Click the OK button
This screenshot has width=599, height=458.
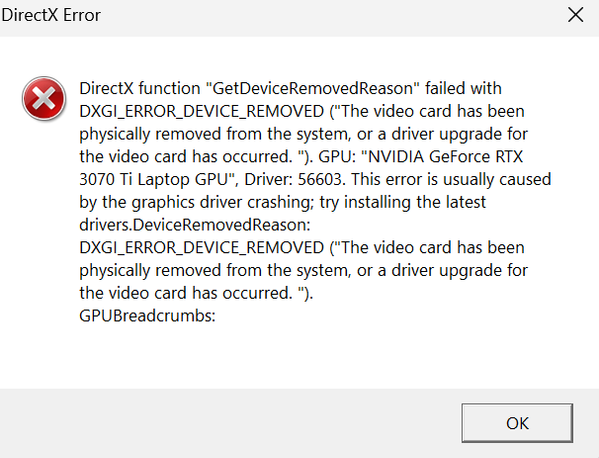click(517, 423)
